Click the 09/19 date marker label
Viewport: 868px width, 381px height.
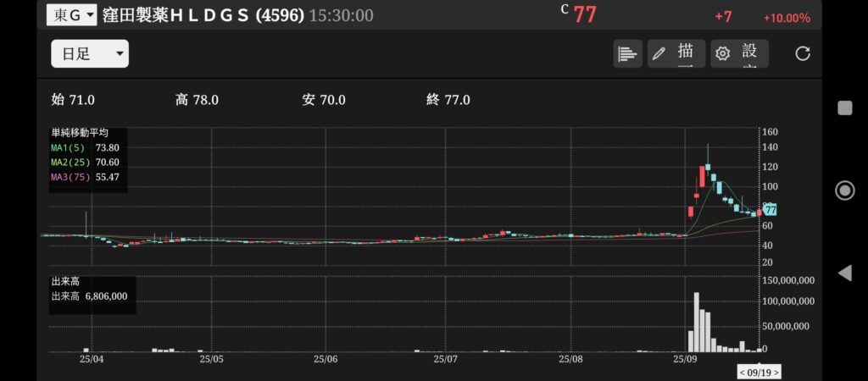(758, 372)
